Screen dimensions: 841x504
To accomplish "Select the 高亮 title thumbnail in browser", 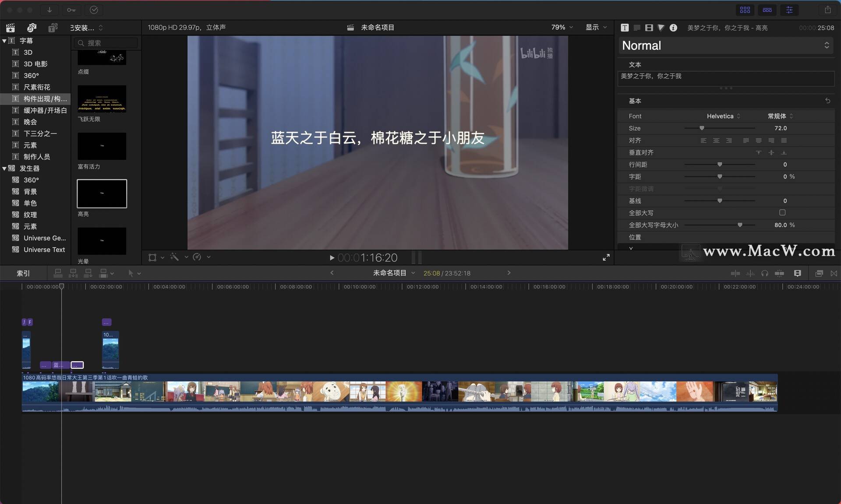I will [x=101, y=194].
